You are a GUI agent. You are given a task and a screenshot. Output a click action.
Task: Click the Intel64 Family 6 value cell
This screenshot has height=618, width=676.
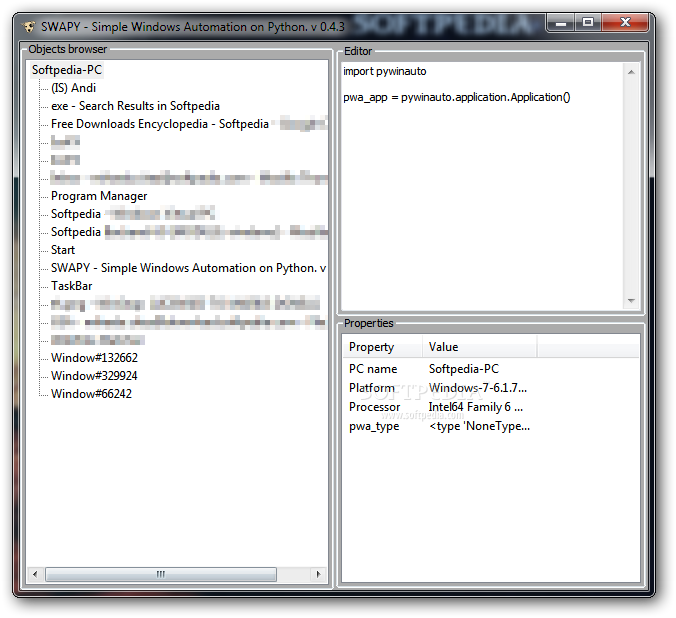click(476, 407)
